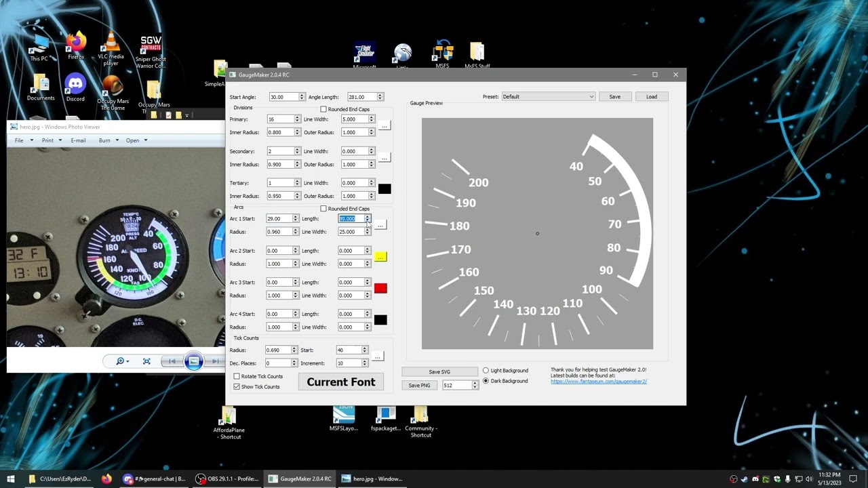868x488 pixels.
Task: Click E-mail in Photo Viewer
Action: coord(78,140)
